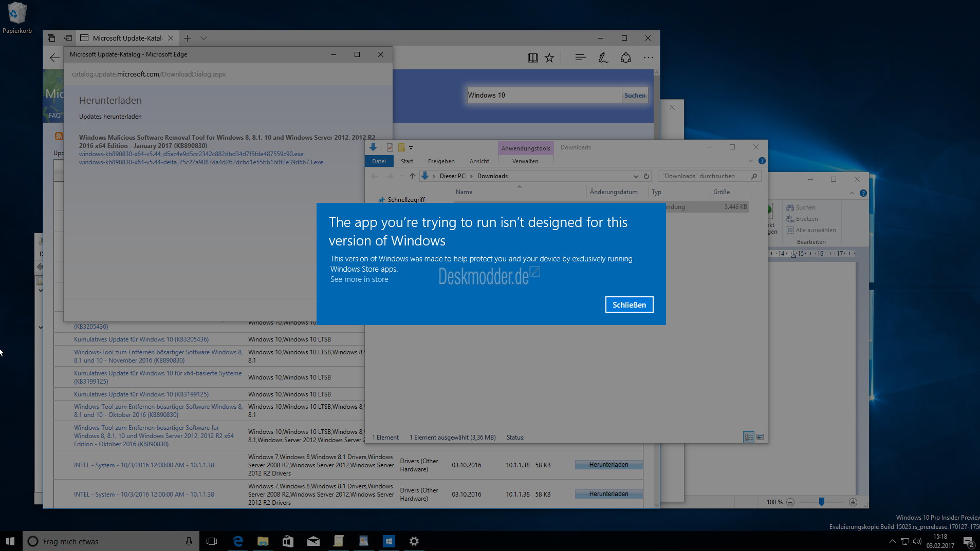The height and width of the screenshot is (551, 980).
Task: Click the Word zoom in plus button
Action: pos(853,502)
